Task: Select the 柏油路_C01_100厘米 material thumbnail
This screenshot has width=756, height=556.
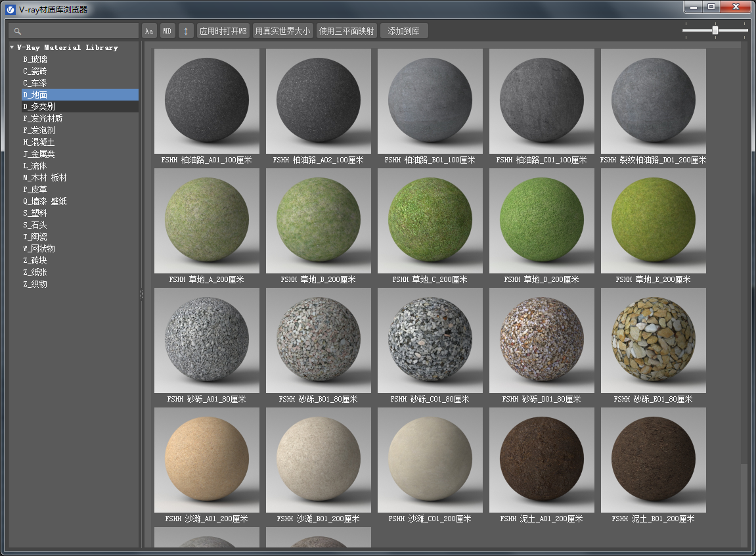Action: coord(542,101)
